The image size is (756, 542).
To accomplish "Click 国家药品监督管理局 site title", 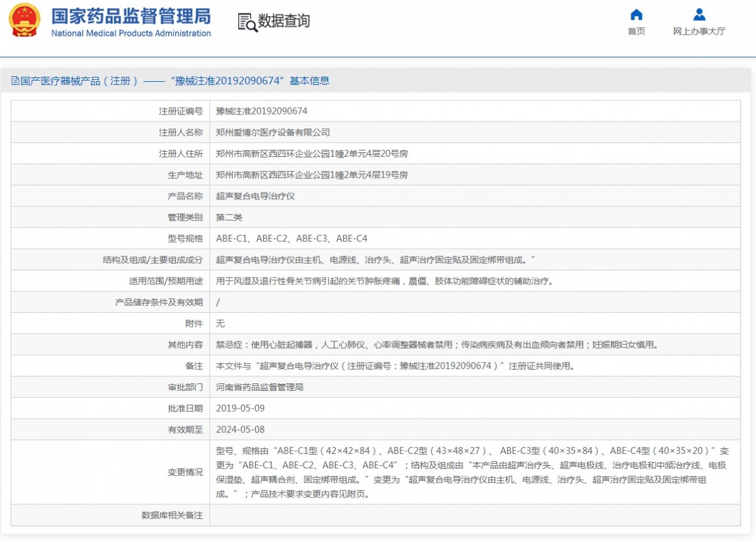I will (x=131, y=15).
